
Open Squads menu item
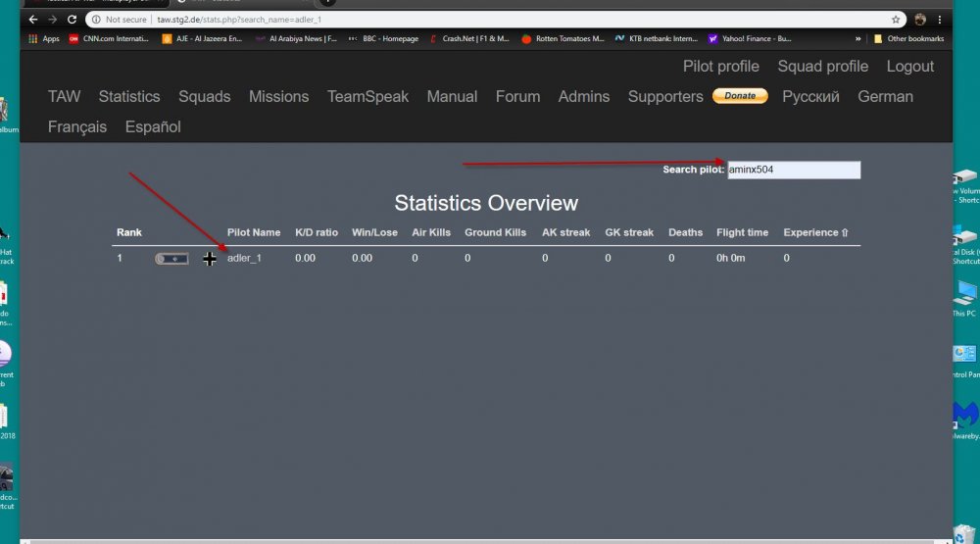[x=205, y=96]
